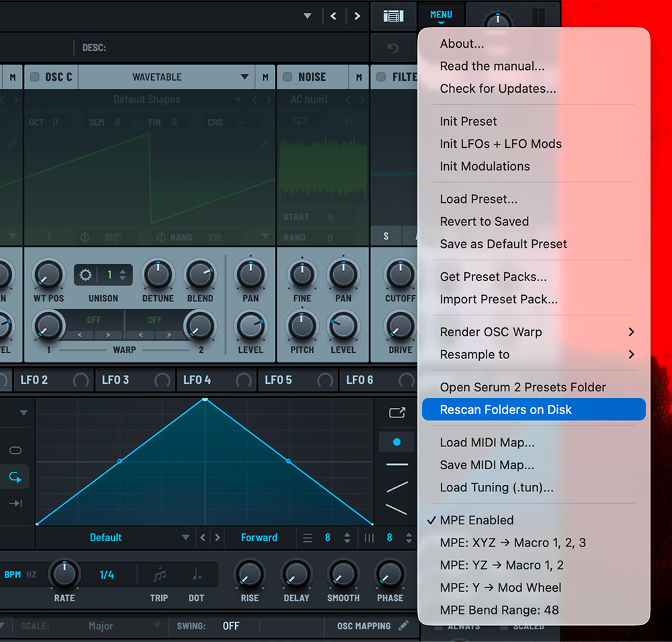This screenshot has width=672, height=642.
Task: Toggle the OSC C mute M button
Action: pyautogui.click(x=265, y=77)
